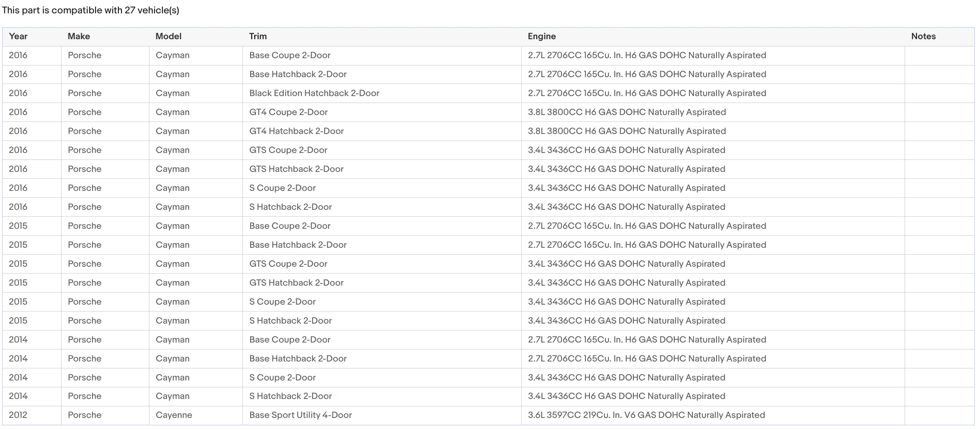Image resolution: width=980 pixels, height=430 pixels.
Task: Click the 'GT4 Hatchback 2-Door' trim cell
Action: 382,131
